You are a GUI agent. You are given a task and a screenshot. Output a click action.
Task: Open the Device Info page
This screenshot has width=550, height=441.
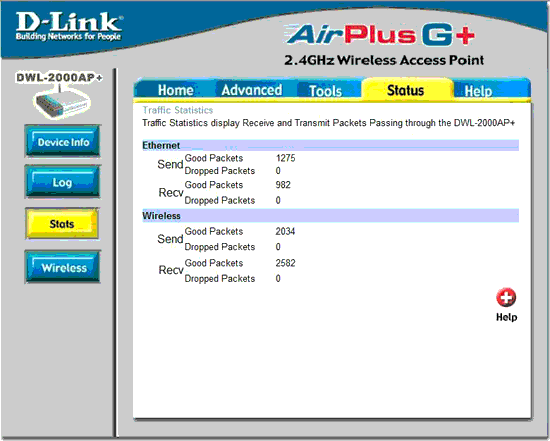tap(63, 142)
